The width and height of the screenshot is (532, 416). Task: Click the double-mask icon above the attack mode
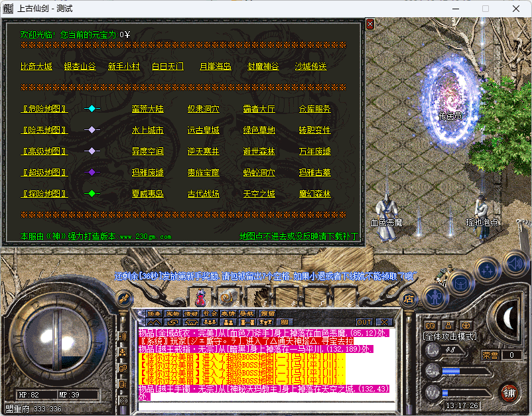coord(431,325)
